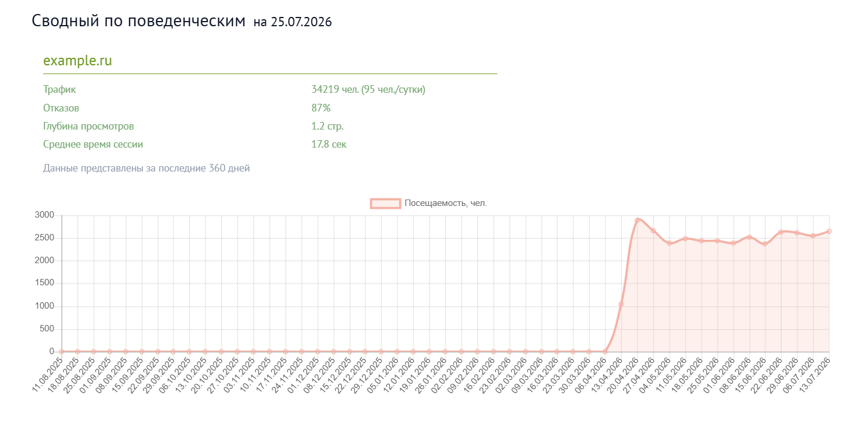Viewport: 868px width, 423px height.
Task: Click the y-axis label '3000'
Action: pyautogui.click(x=45, y=215)
